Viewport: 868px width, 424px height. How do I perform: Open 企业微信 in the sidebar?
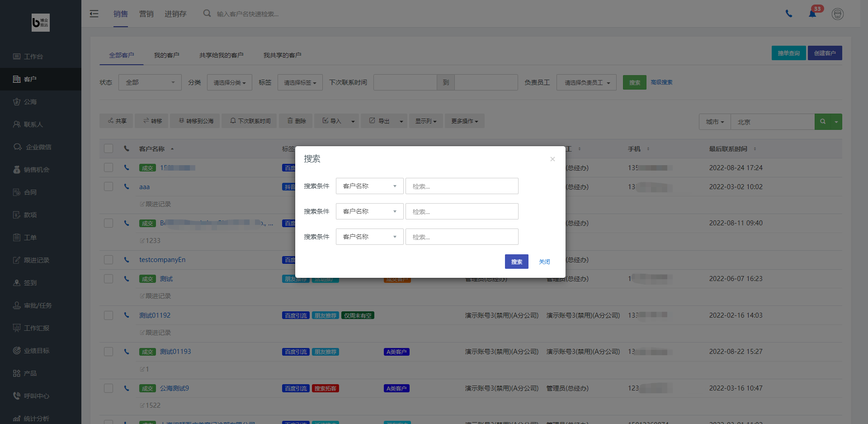41,147
